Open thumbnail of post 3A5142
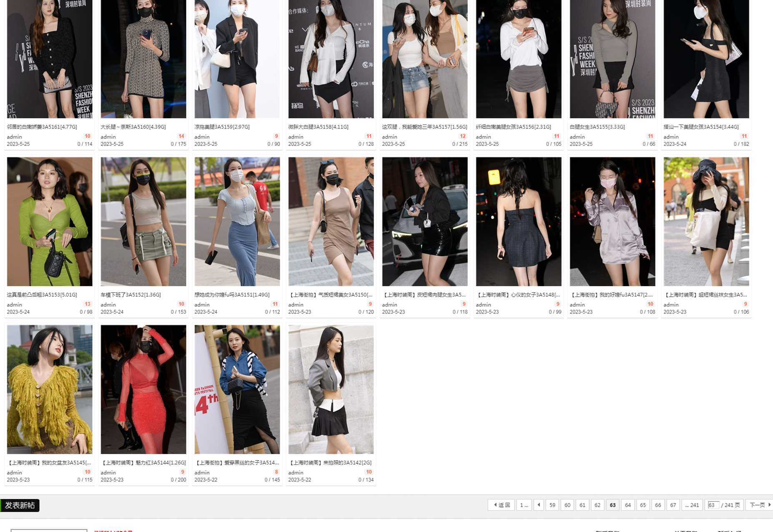 point(331,390)
